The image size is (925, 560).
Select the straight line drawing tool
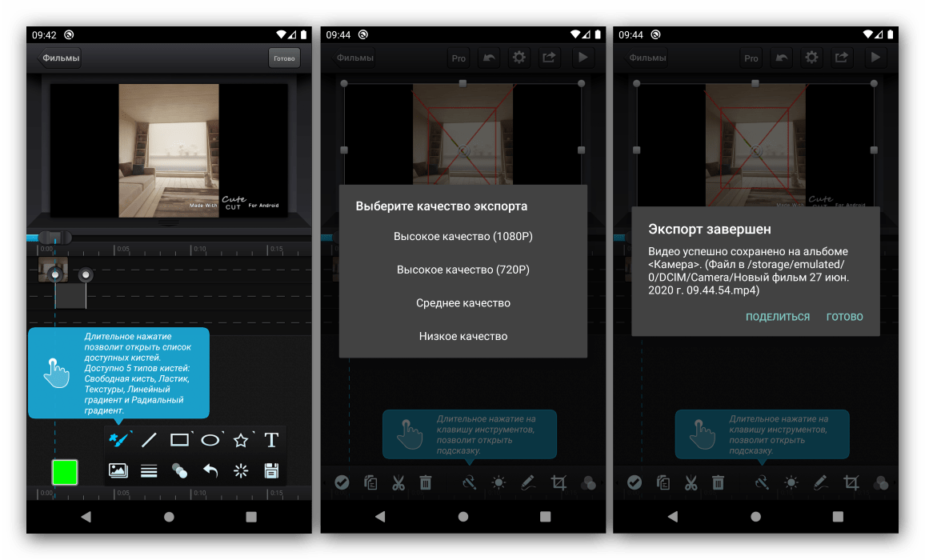(149, 439)
